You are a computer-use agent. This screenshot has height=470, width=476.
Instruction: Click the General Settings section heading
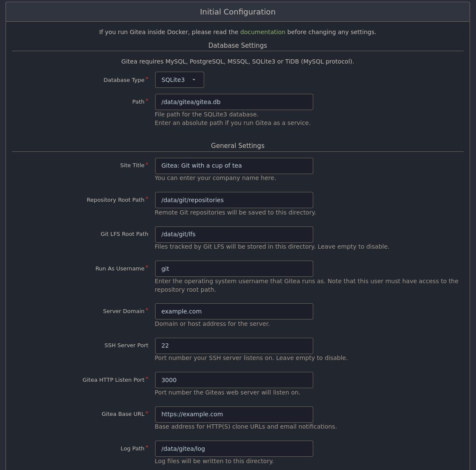(237, 146)
